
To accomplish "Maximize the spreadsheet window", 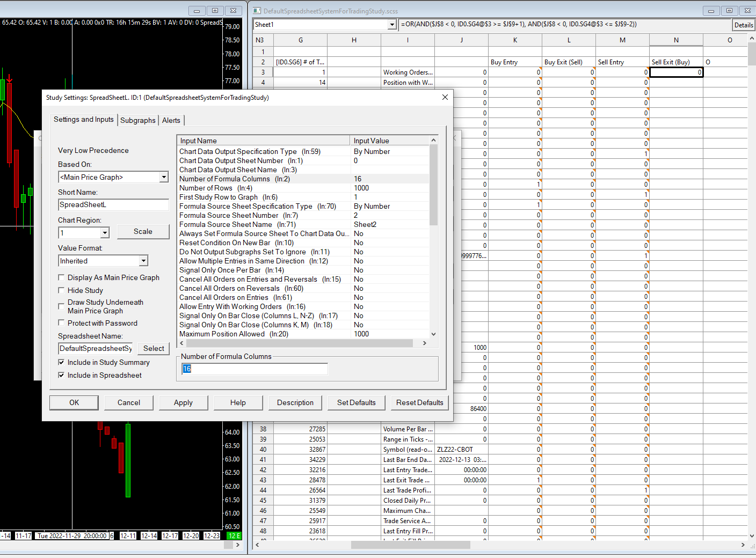I will coord(729,11).
